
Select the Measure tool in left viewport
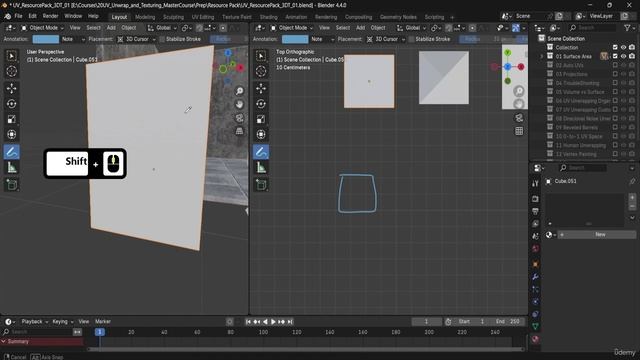[11, 167]
